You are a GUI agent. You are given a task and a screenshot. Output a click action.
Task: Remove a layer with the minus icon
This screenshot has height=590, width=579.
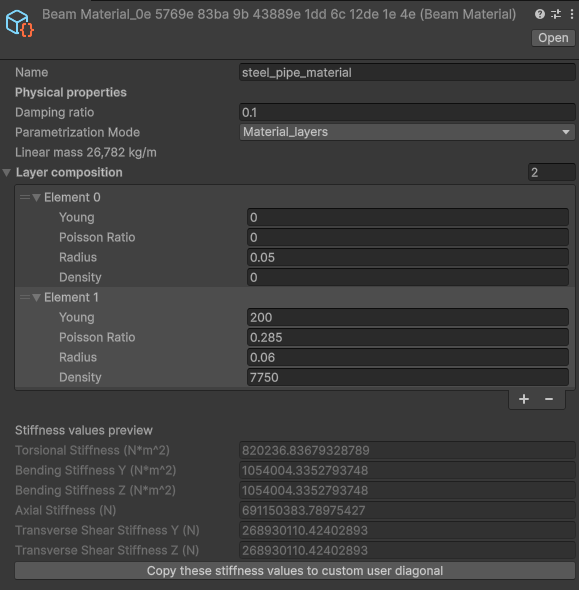(x=549, y=399)
